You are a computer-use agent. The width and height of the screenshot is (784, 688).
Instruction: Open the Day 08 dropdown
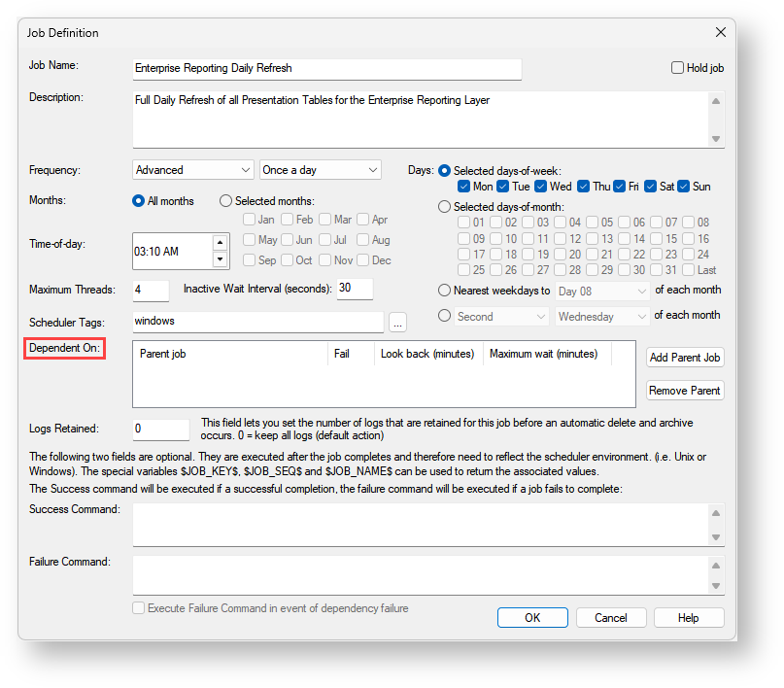602,291
